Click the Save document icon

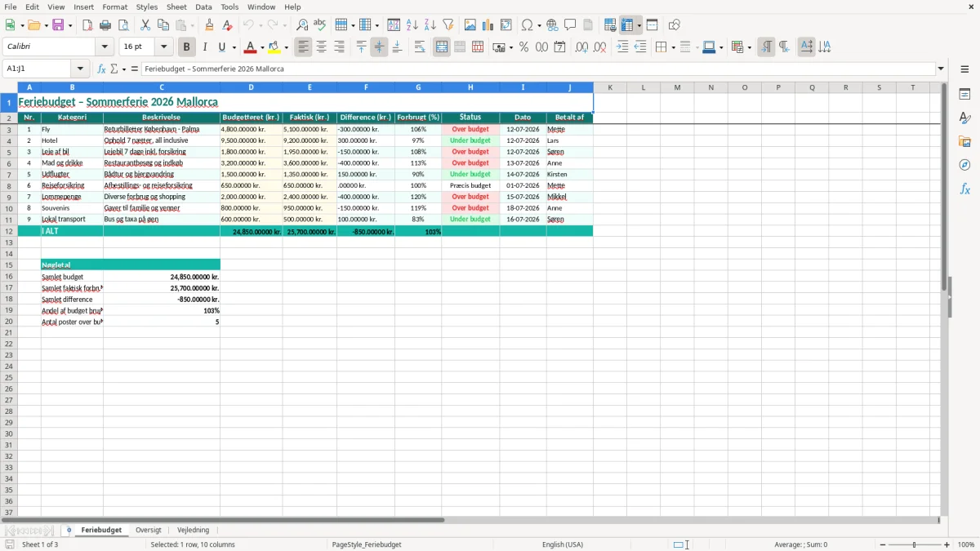(58, 25)
